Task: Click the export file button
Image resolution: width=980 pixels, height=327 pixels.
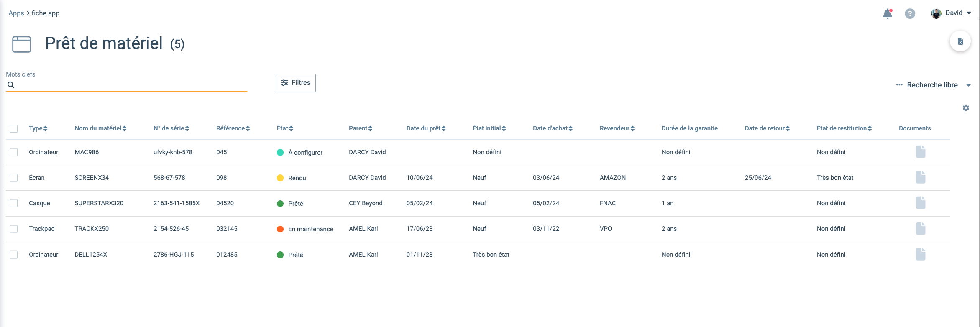Action: point(960,41)
